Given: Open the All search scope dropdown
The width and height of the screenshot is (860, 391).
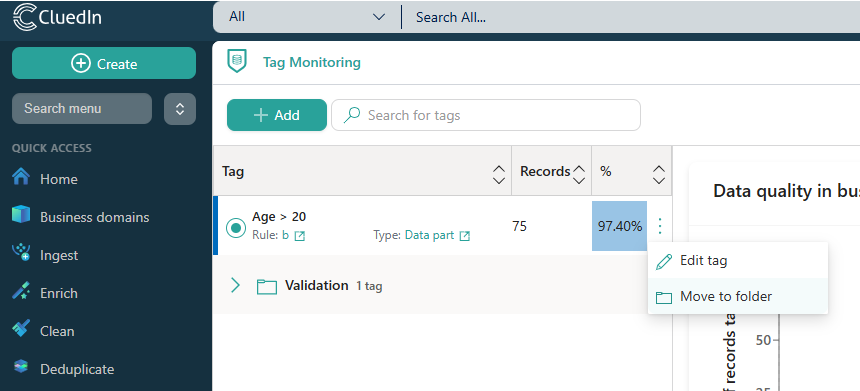Looking at the screenshot, I should point(307,17).
